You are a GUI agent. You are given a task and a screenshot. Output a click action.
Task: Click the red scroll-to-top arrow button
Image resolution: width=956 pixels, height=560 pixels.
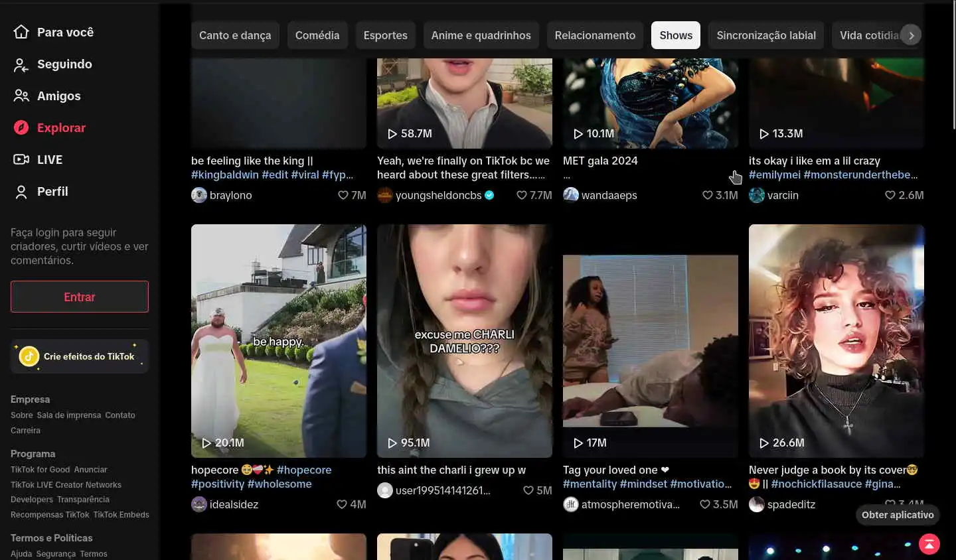(x=929, y=543)
